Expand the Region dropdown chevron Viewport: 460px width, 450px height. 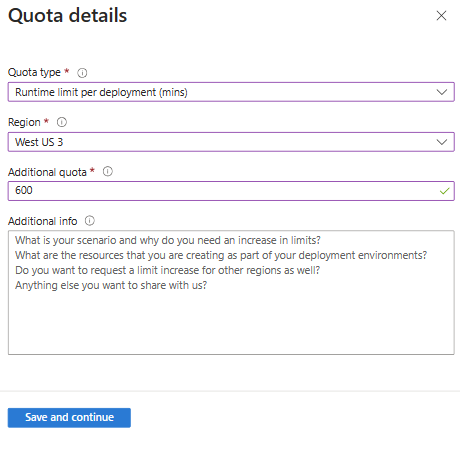tap(442, 142)
